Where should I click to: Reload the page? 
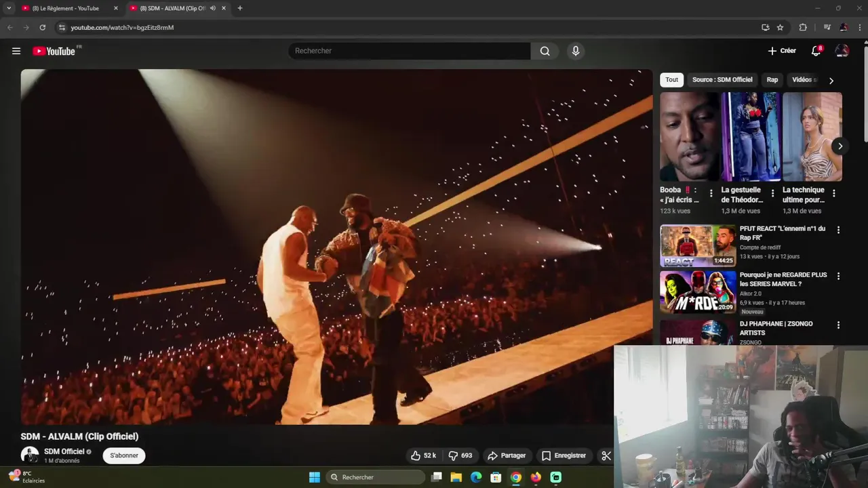(42, 28)
